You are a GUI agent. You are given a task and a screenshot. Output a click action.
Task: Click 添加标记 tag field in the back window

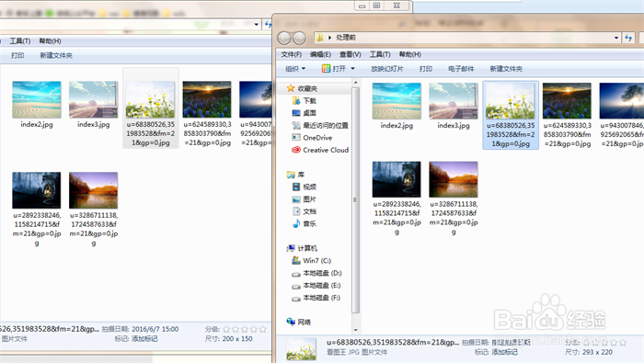144,339
